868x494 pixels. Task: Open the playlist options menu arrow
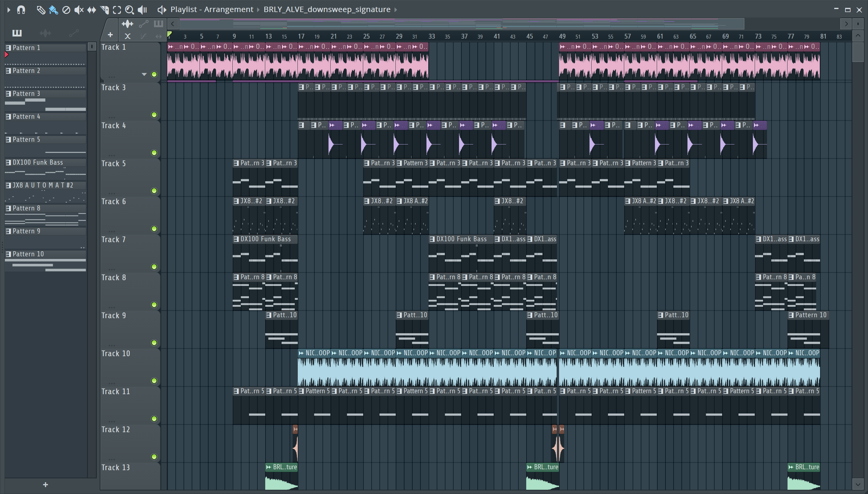(x=9, y=10)
